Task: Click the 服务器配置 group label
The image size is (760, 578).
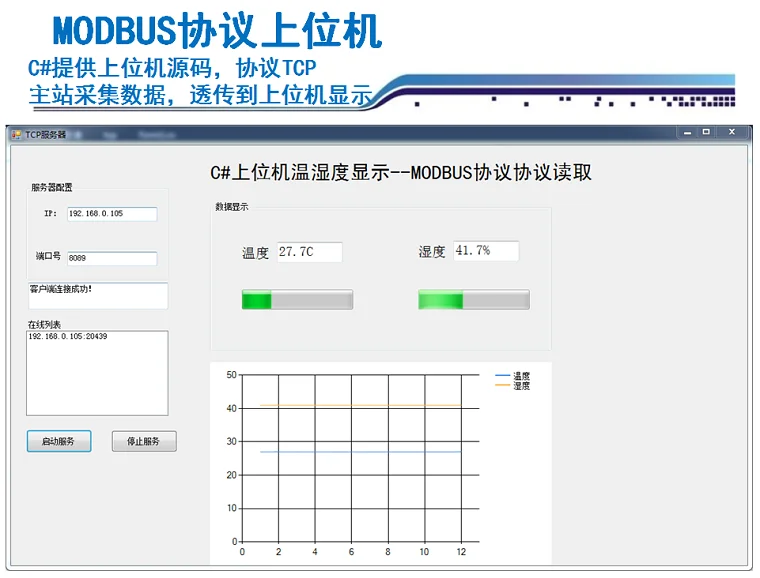Action: point(52,187)
